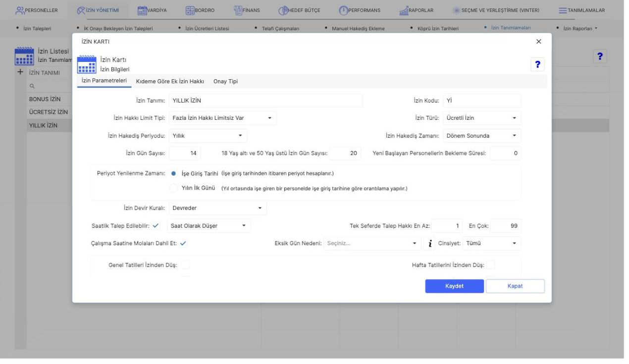
Task: Open the İzin Hakediş Zamanı dropdown
Action: [x=482, y=135]
